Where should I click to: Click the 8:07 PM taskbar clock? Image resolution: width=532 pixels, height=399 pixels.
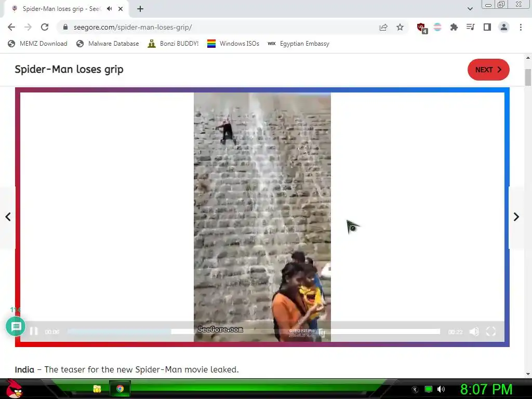pyautogui.click(x=486, y=389)
